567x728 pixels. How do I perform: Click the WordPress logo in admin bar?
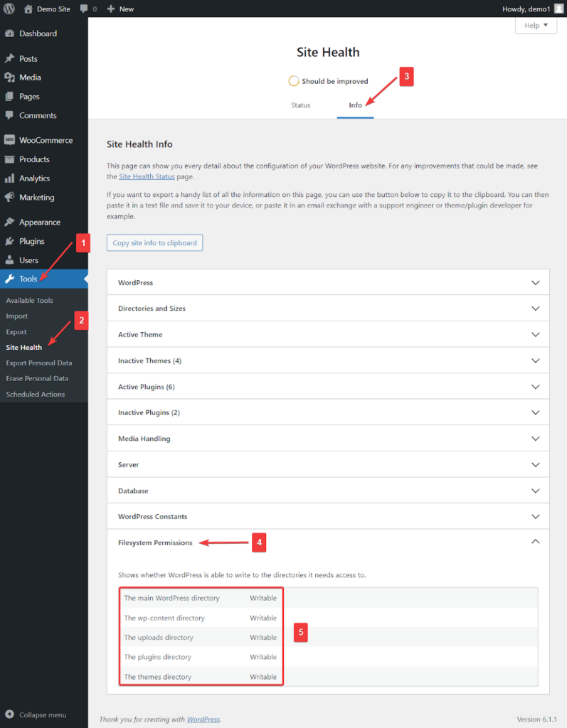pyautogui.click(x=9, y=9)
